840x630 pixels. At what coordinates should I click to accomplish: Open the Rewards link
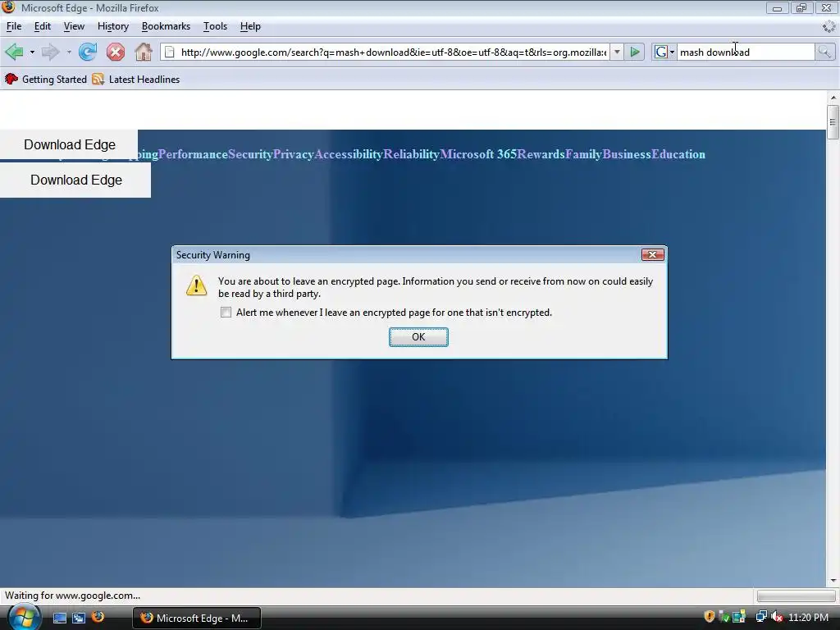point(541,154)
